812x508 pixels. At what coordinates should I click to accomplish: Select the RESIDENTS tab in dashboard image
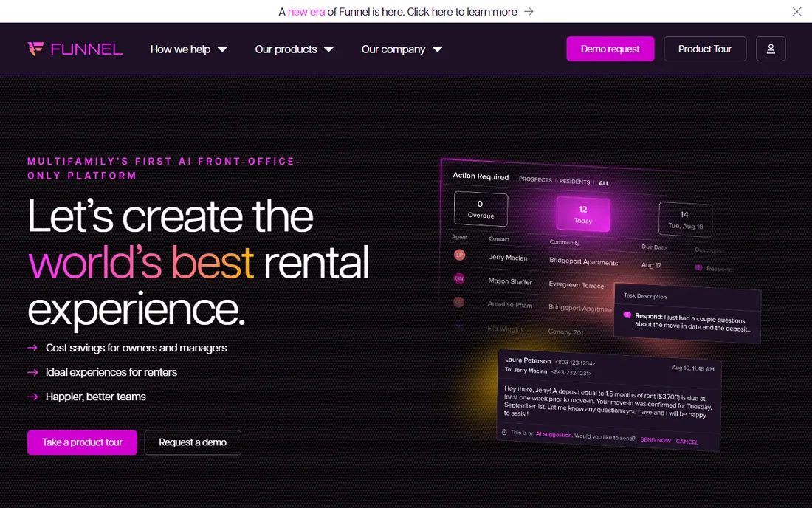pos(574,182)
